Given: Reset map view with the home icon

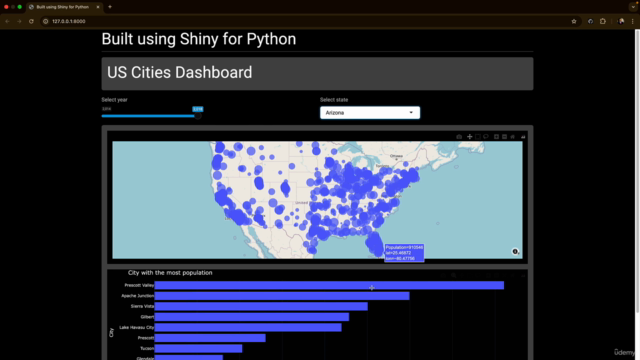Looking at the screenshot, I should (513, 137).
